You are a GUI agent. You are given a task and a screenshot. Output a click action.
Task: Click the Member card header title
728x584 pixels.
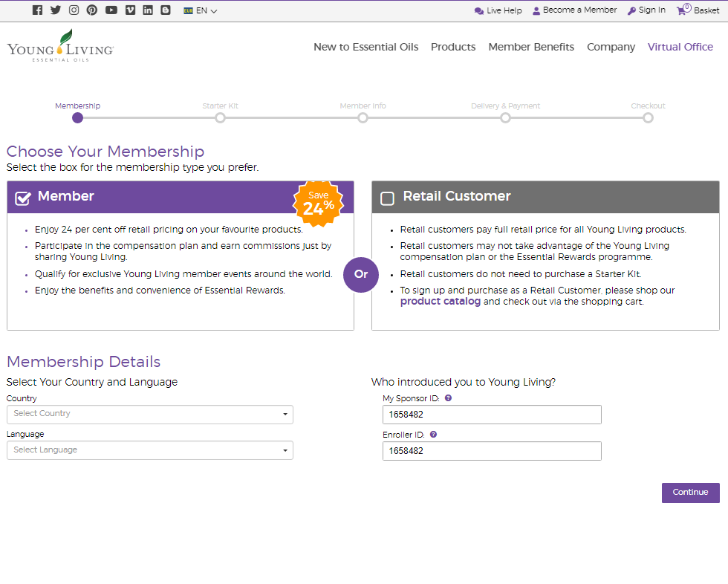tap(66, 196)
